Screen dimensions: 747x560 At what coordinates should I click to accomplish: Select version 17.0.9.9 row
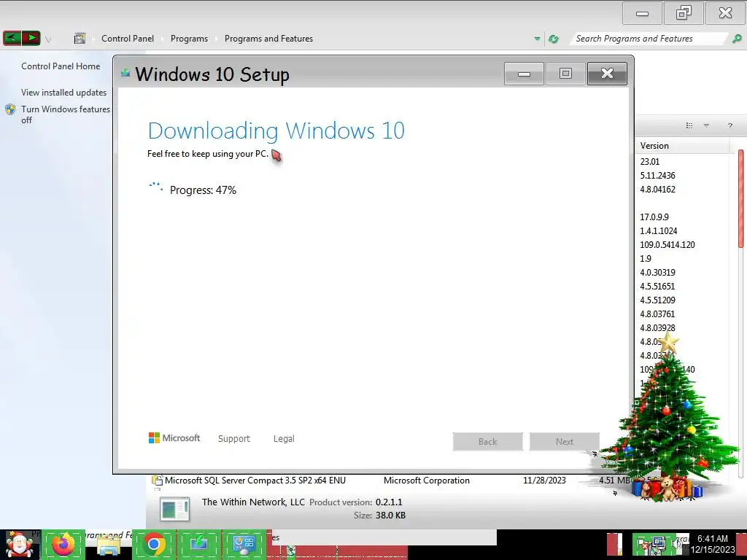(654, 217)
